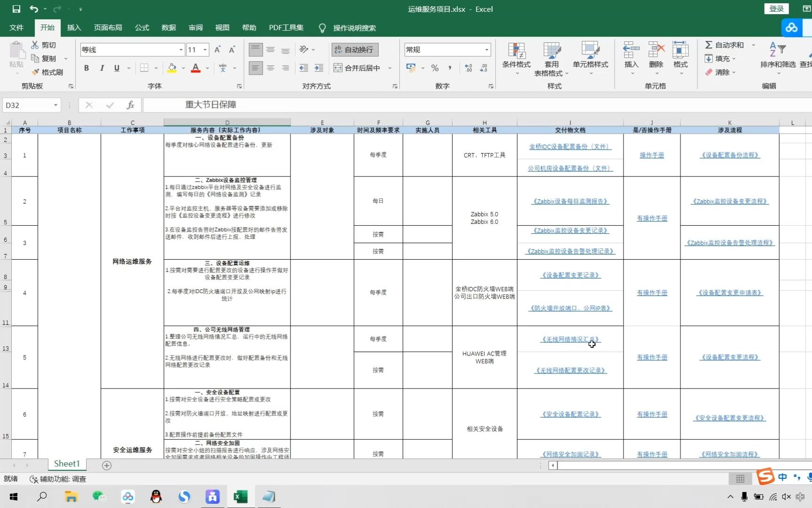812x508 pixels.
Task: Apply yellow fill color swatch
Action: 172,68
